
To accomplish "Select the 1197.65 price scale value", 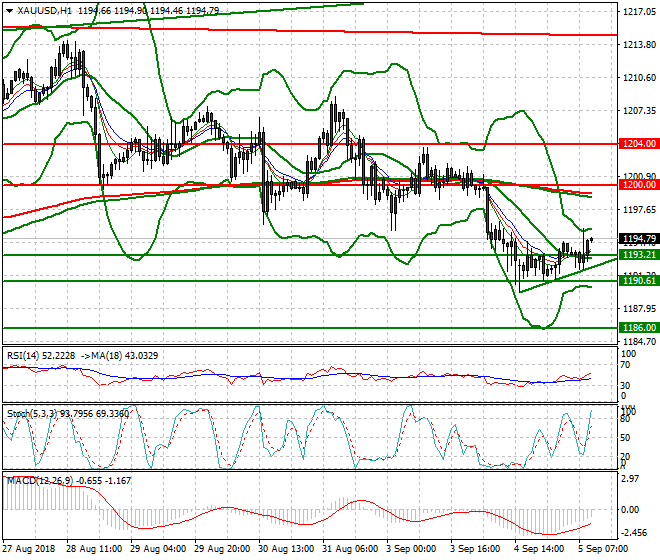I will 639,209.
